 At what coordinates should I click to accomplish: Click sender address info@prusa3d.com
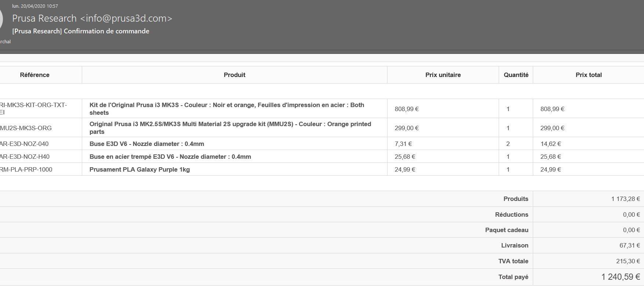[126, 18]
